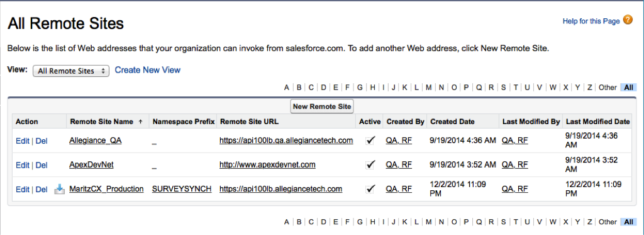Open the http://www.apexdevnet.com URL link
644x235 pixels.
click(x=267, y=164)
